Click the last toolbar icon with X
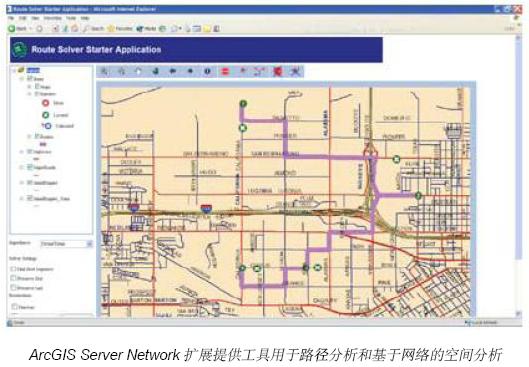This screenshot has width=529, height=367. [296, 71]
